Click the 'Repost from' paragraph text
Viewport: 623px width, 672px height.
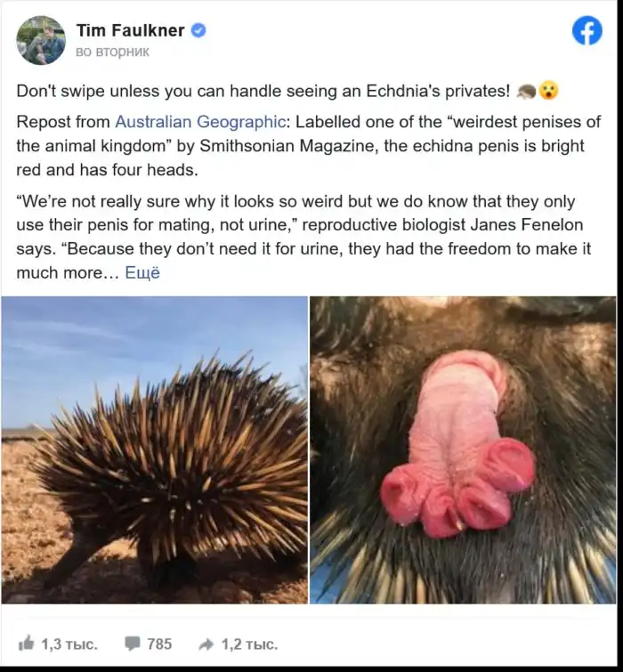click(309, 146)
